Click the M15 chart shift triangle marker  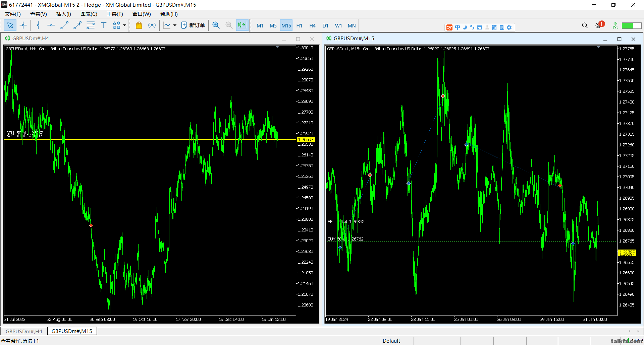pyautogui.click(x=598, y=47)
